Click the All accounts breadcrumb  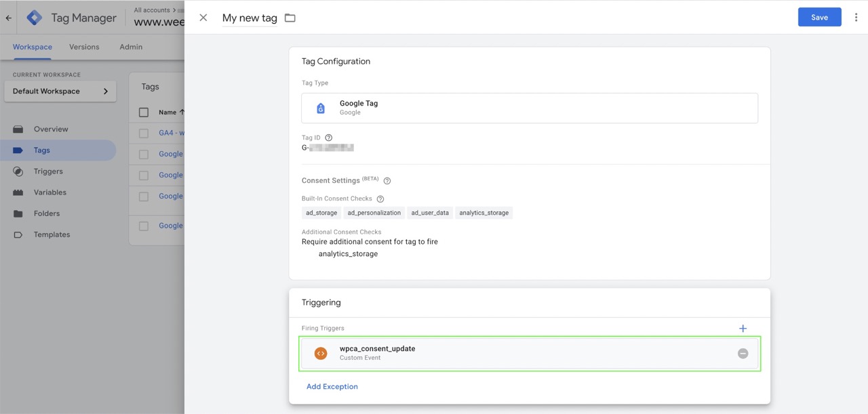[x=152, y=10]
